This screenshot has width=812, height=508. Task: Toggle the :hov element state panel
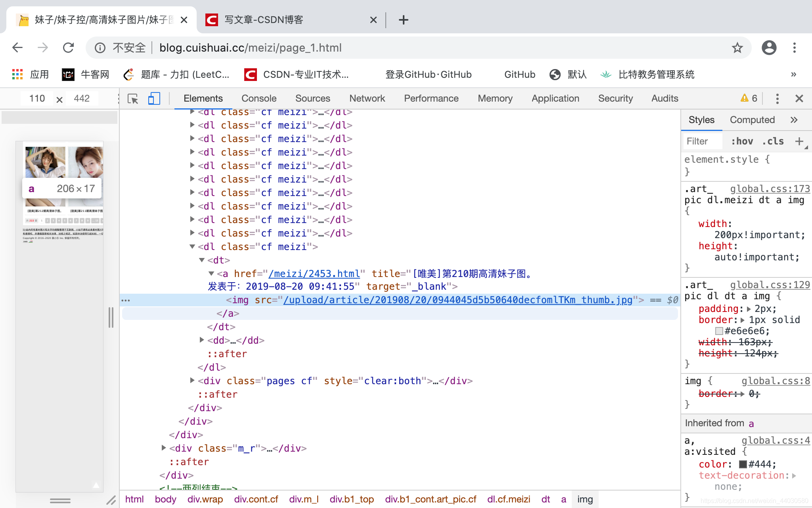[x=742, y=141]
